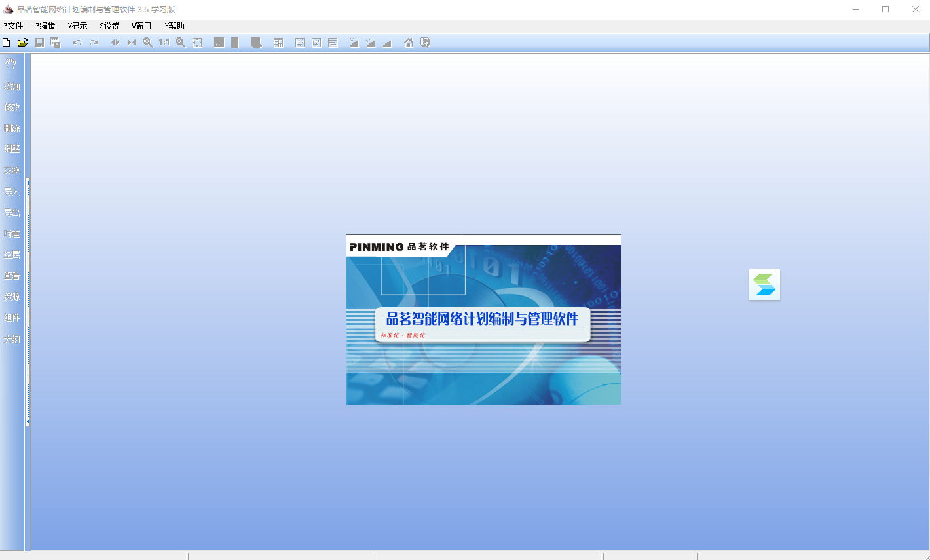Click the 资源 sidebar button

coord(12,296)
